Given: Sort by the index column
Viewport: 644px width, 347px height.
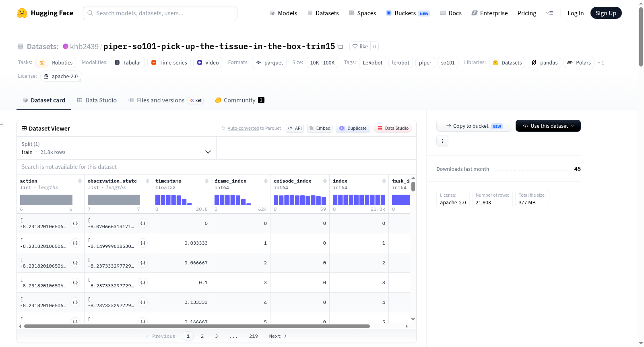Looking at the screenshot, I should click(x=384, y=181).
